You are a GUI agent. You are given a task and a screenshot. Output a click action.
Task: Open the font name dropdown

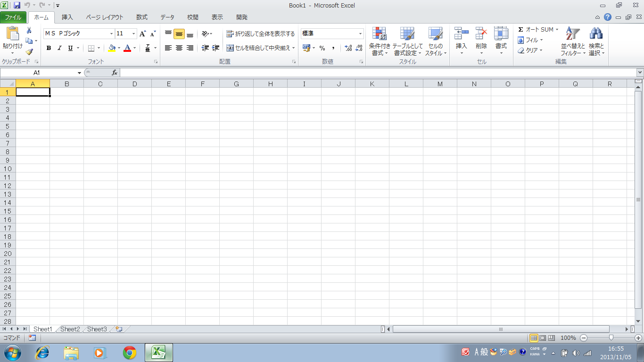(112, 34)
